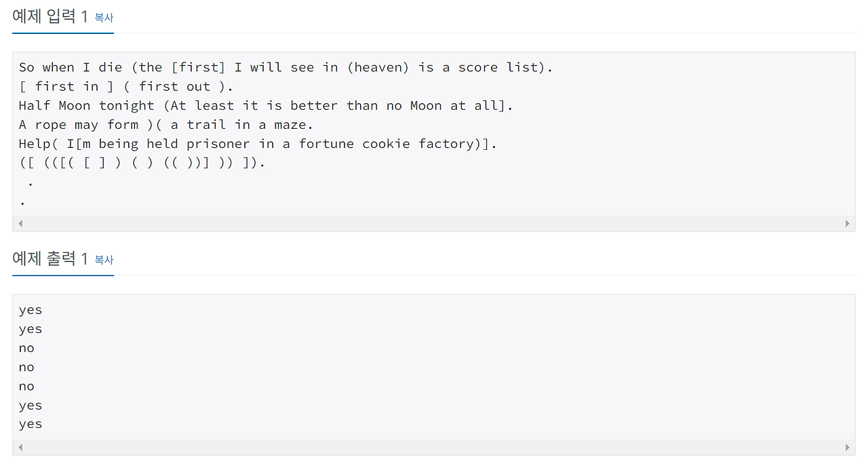The height and width of the screenshot is (468, 868).
Task: Click the first 'no' line in the output block
Action: click(26, 347)
